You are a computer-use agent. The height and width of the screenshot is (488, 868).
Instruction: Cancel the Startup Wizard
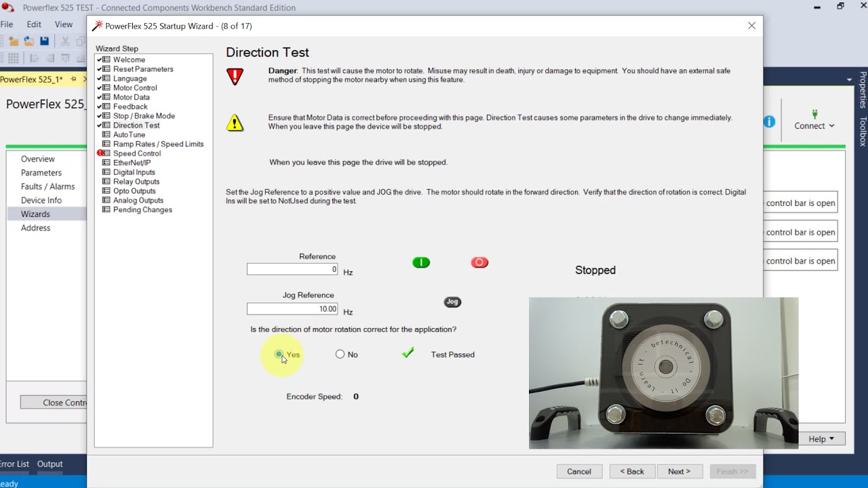click(x=579, y=472)
